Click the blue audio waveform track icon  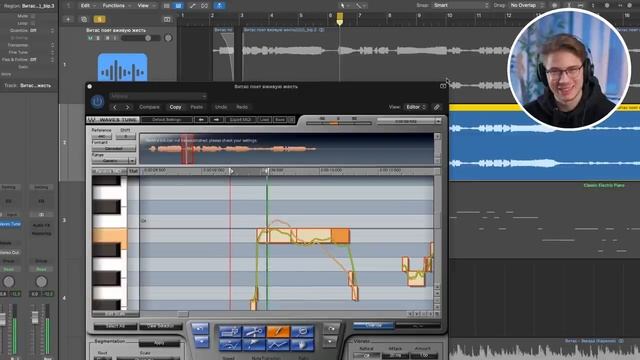122,68
